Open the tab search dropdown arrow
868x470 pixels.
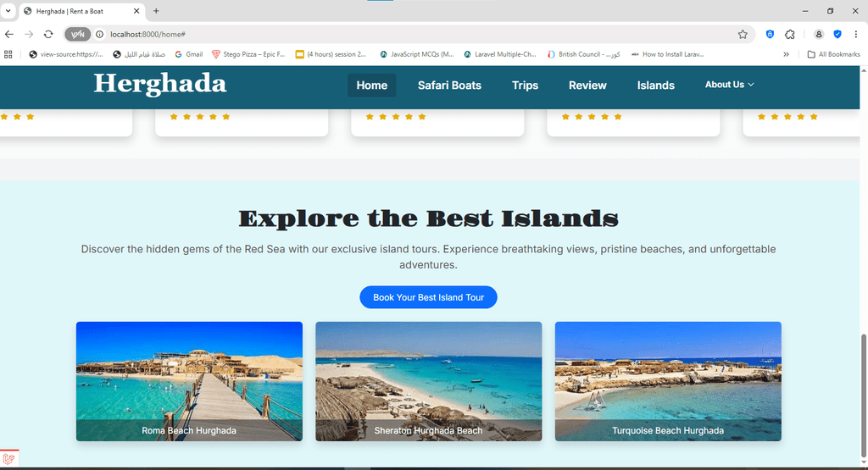8,10
